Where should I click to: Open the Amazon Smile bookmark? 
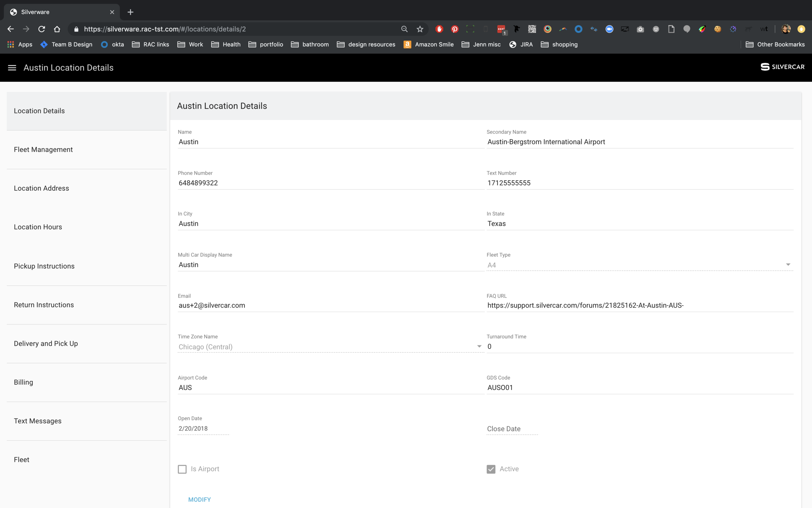point(428,44)
